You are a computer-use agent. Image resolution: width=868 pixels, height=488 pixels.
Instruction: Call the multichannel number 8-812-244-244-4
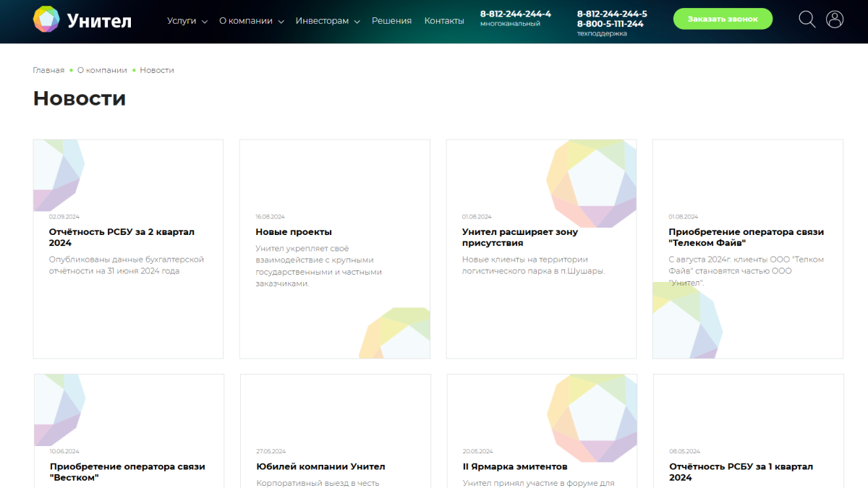[515, 14]
